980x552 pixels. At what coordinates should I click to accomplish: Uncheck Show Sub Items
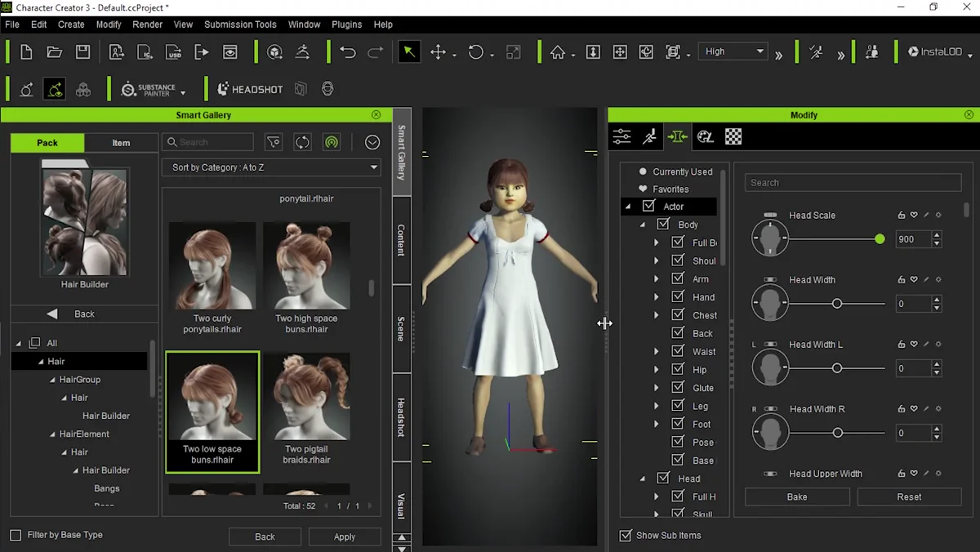pyautogui.click(x=626, y=536)
